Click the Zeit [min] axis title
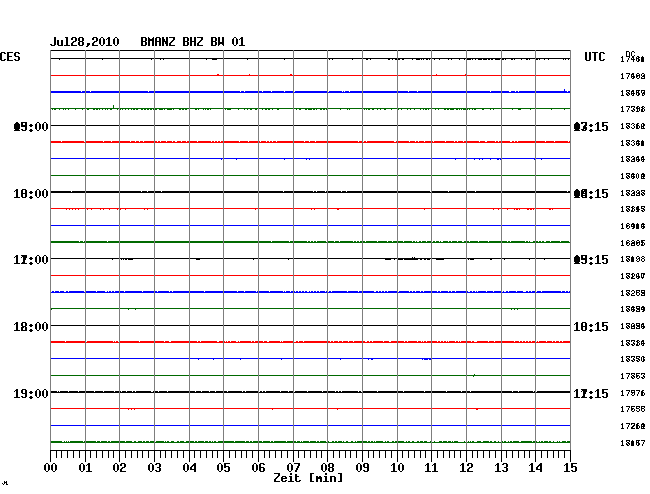Screen dimensions: 650x494 tap(308, 478)
